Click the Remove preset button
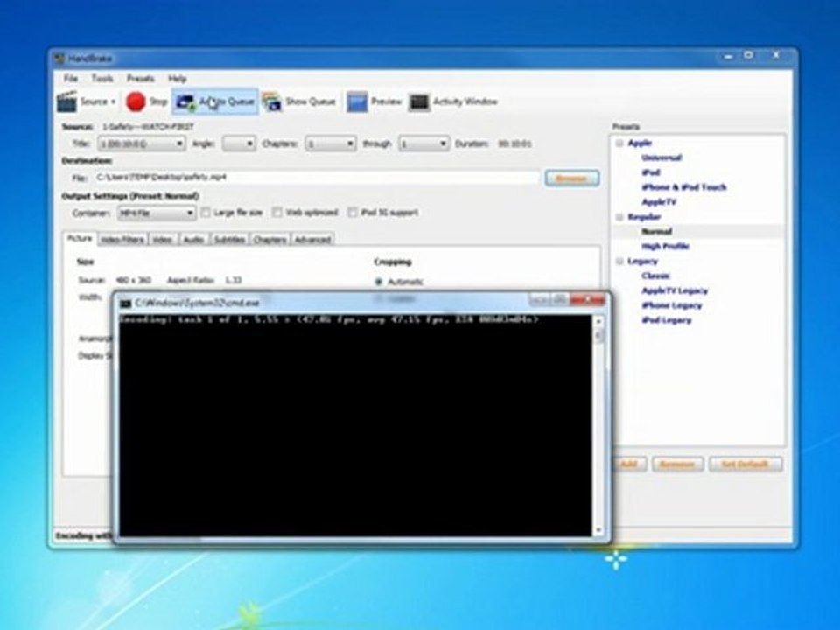This screenshot has height=630, width=840. (677, 464)
